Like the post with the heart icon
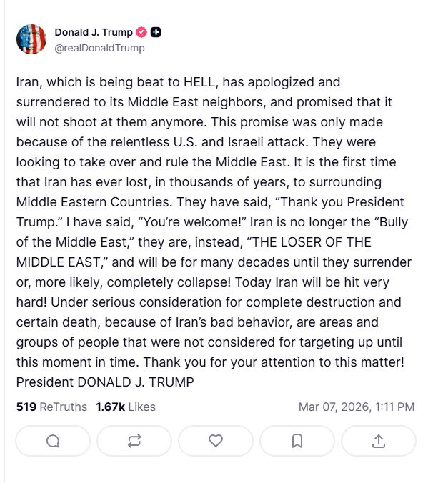This screenshot has height=483, width=448. pyautogui.click(x=216, y=441)
